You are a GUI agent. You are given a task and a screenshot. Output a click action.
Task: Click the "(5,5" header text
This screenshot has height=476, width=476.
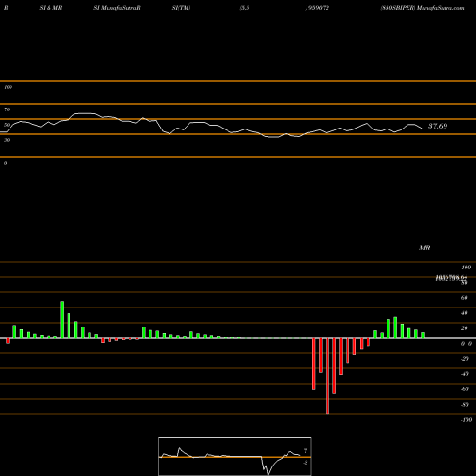245,8
